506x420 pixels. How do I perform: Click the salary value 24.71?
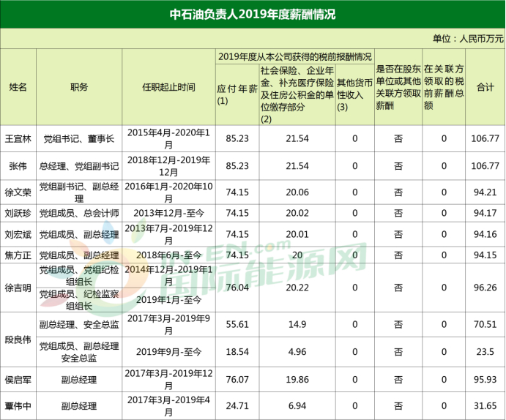coord(237,406)
